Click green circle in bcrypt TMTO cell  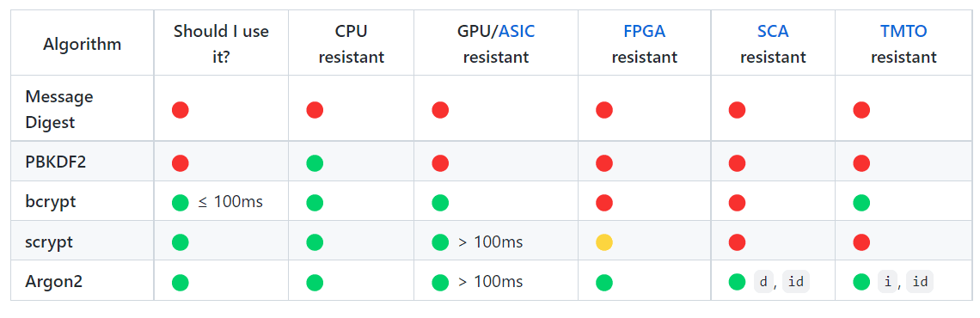point(861,203)
